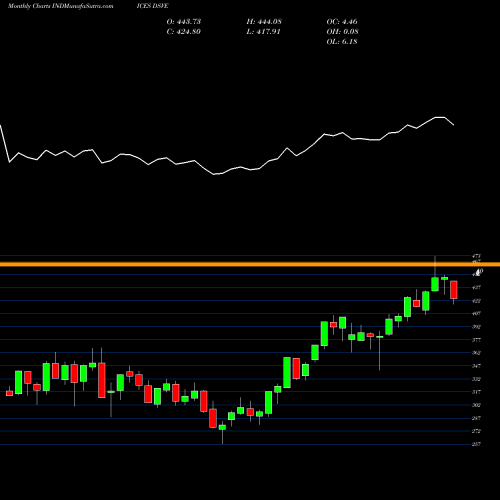Click the 'OC: 4.46' reading

click(x=342, y=22)
